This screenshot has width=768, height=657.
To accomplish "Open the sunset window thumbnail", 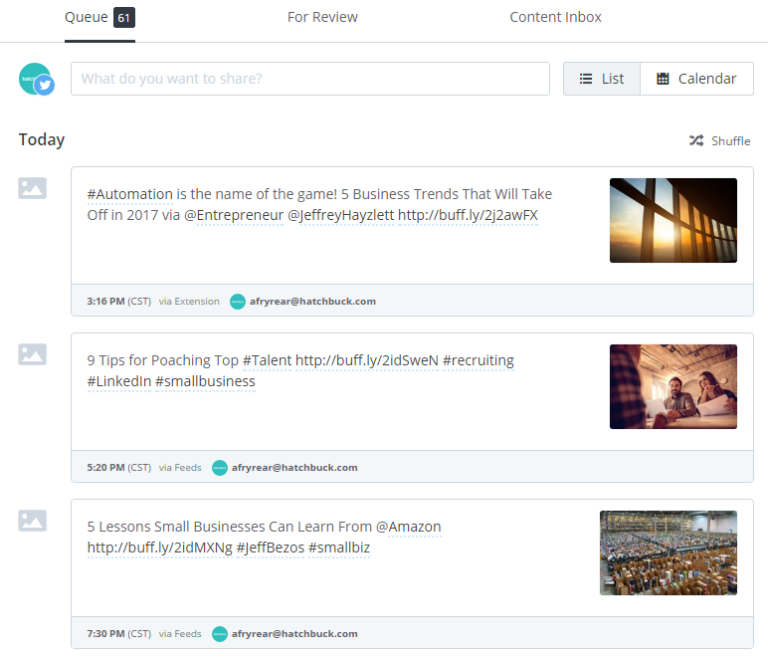I will coord(673,220).
